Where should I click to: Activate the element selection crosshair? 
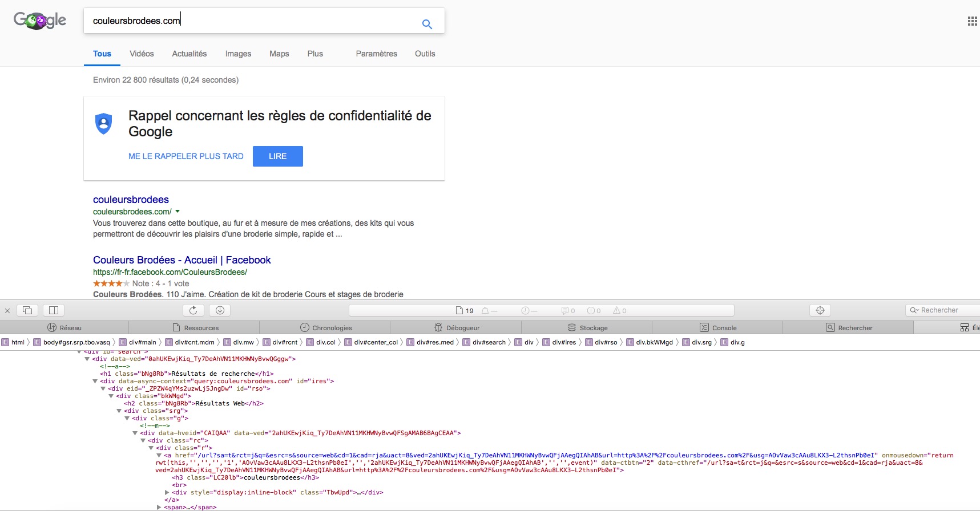[x=820, y=310]
